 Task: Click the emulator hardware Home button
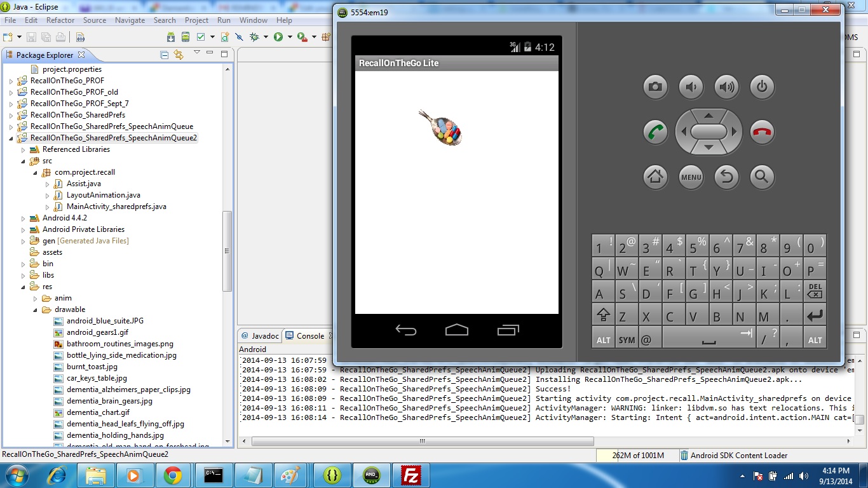click(655, 177)
